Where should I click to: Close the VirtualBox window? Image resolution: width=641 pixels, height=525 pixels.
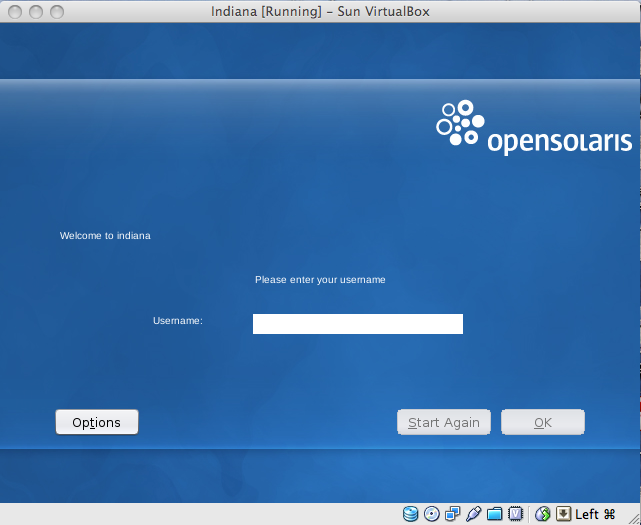tap(15, 12)
